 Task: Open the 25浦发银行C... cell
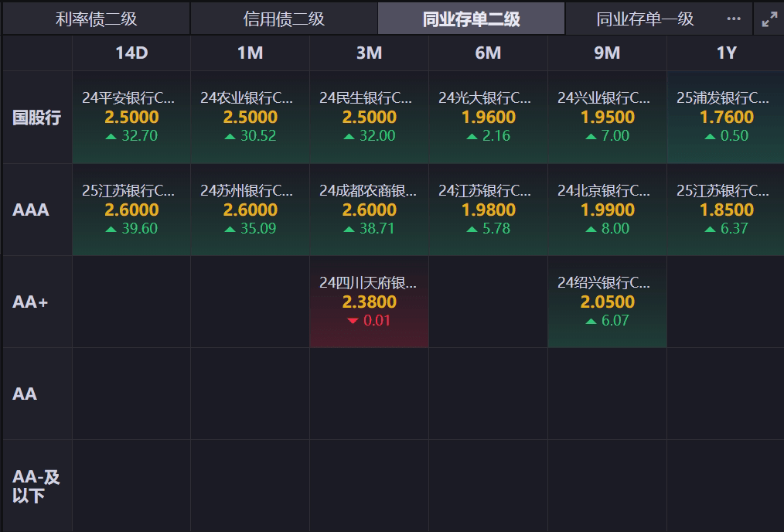726,117
